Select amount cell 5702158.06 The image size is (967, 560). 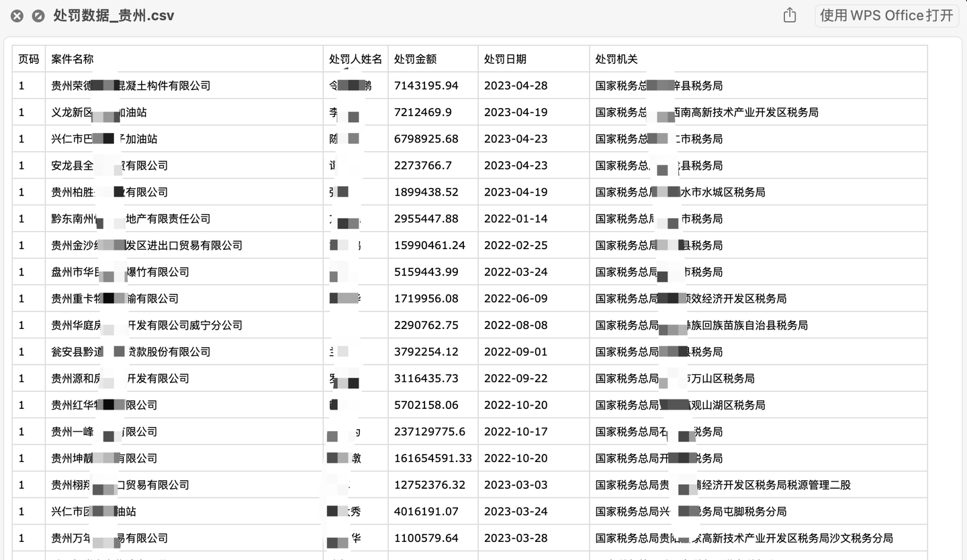pos(433,405)
